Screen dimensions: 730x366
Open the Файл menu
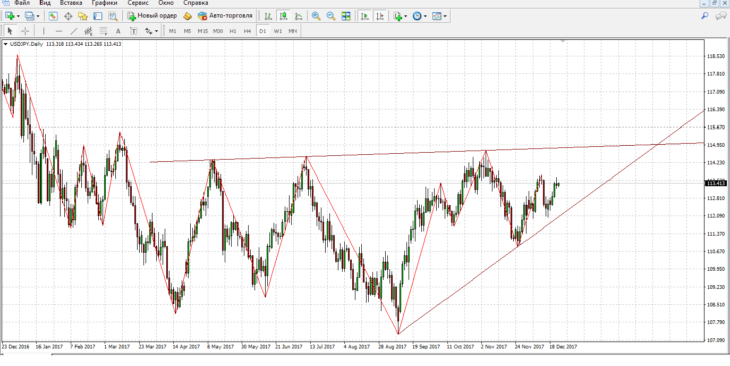[22, 3]
